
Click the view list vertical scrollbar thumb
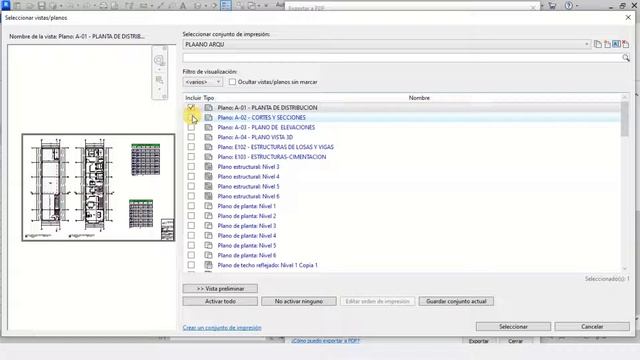coord(624,119)
